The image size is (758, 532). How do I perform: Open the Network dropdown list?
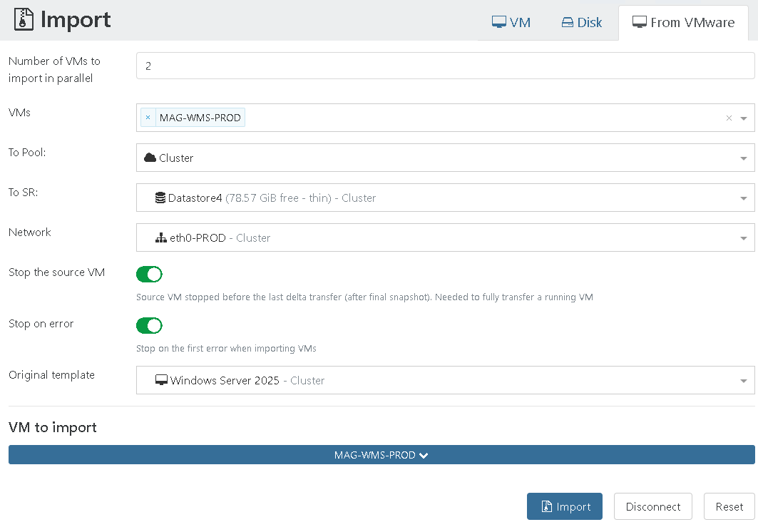744,238
